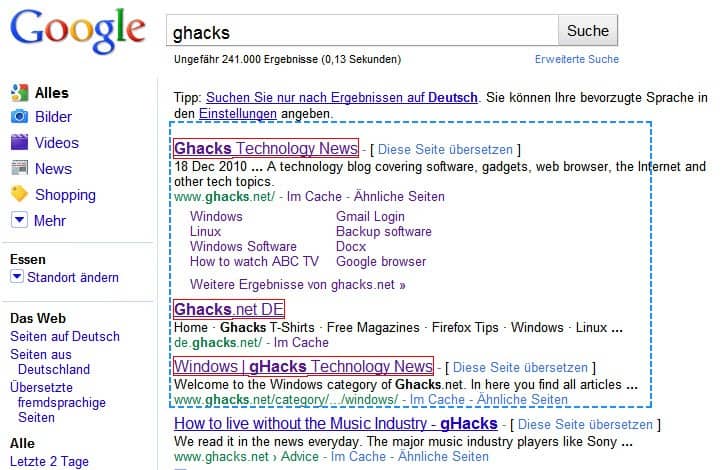This screenshot has height=470, width=725.
Task: Open Im Cache for de.ghacks.net/
Action: [301, 343]
